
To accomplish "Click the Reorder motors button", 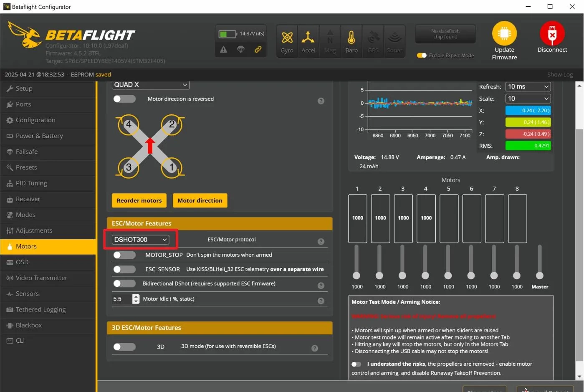I will (x=139, y=200).
